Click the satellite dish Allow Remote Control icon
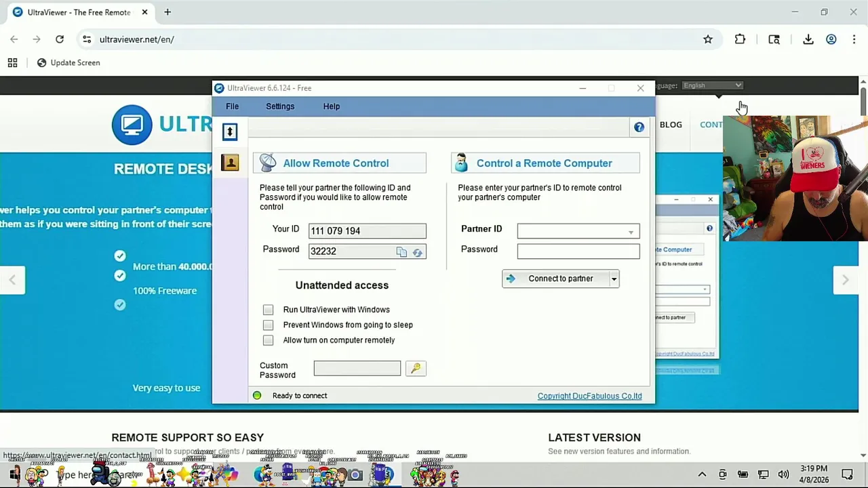Screen dimensions: 868x488 click(268, 163)
